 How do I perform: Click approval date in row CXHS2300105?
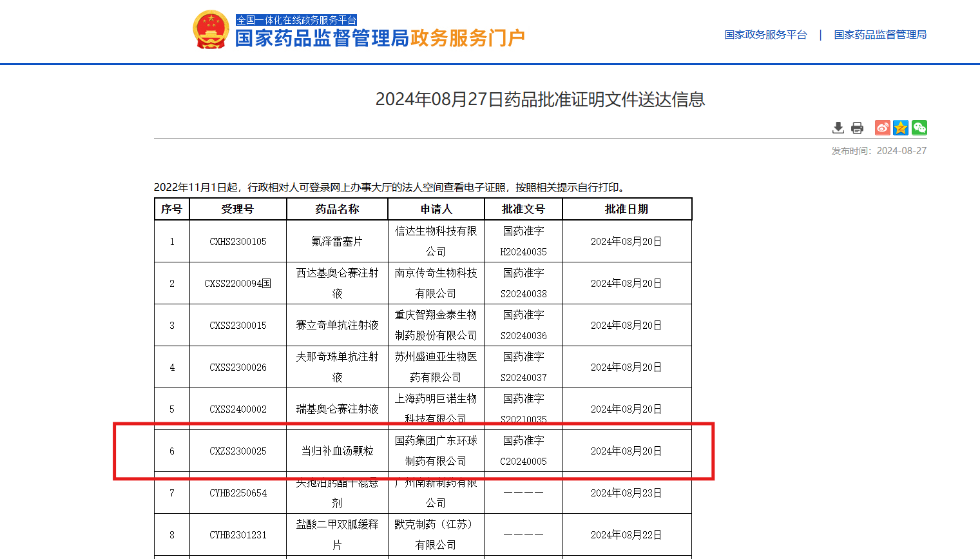tap(626, 242)
